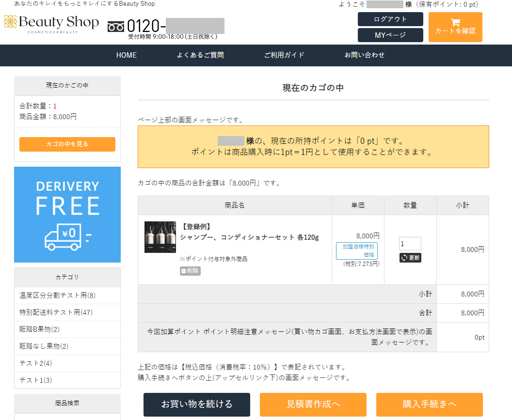Click the お買い物を続ける button
The width and height of the screenshot is (512, 420).
pos(196,404)
